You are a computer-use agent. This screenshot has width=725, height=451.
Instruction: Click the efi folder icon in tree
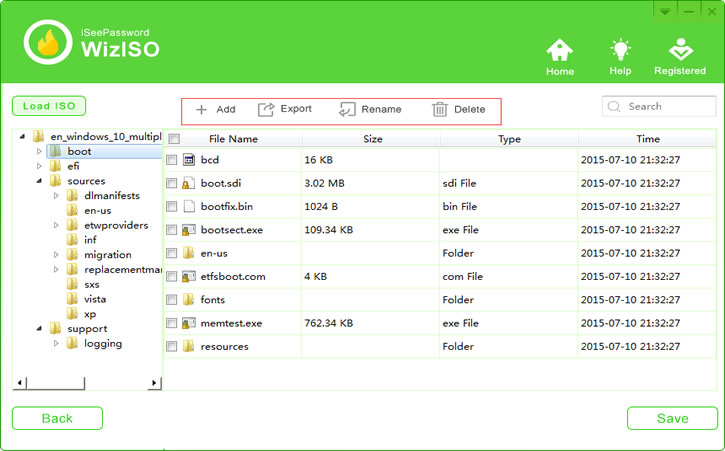55,166
